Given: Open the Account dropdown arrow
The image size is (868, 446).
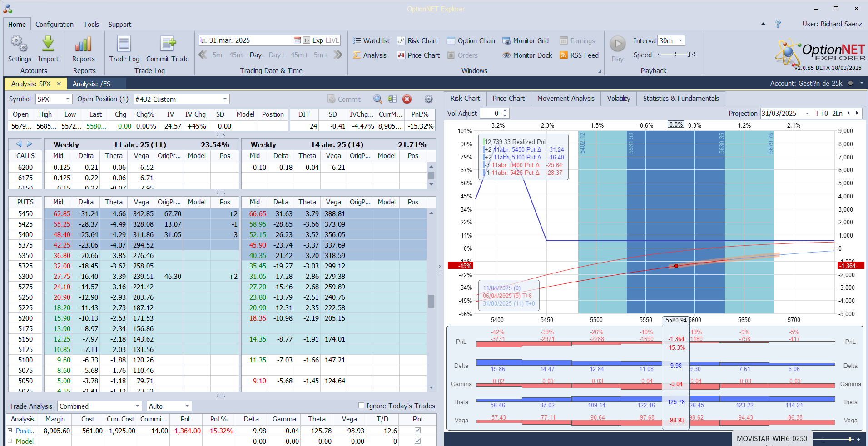Looking at the screenshot, I should [862, 84].
